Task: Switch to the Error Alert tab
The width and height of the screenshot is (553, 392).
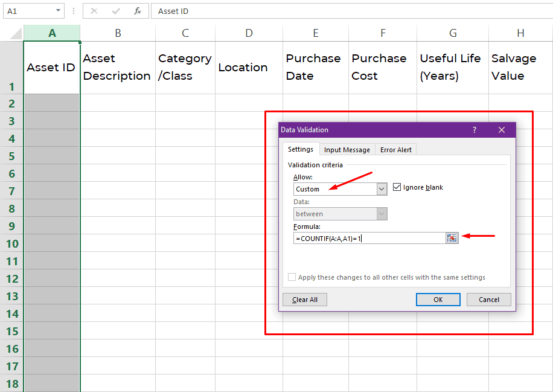Action: coord(395,150)
